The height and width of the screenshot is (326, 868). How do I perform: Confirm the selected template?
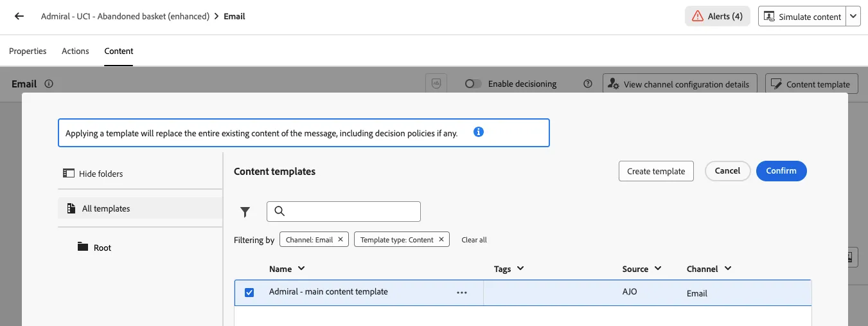click(781, 171)
